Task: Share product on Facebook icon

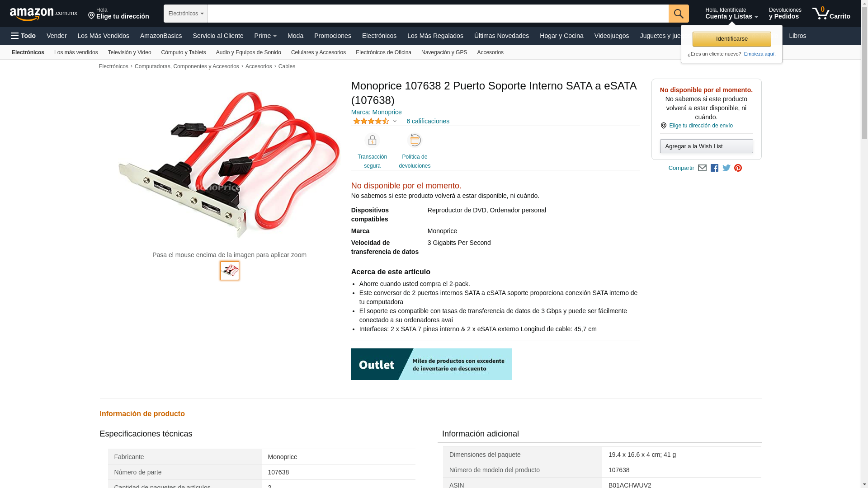Action: (x=714, y=168)
